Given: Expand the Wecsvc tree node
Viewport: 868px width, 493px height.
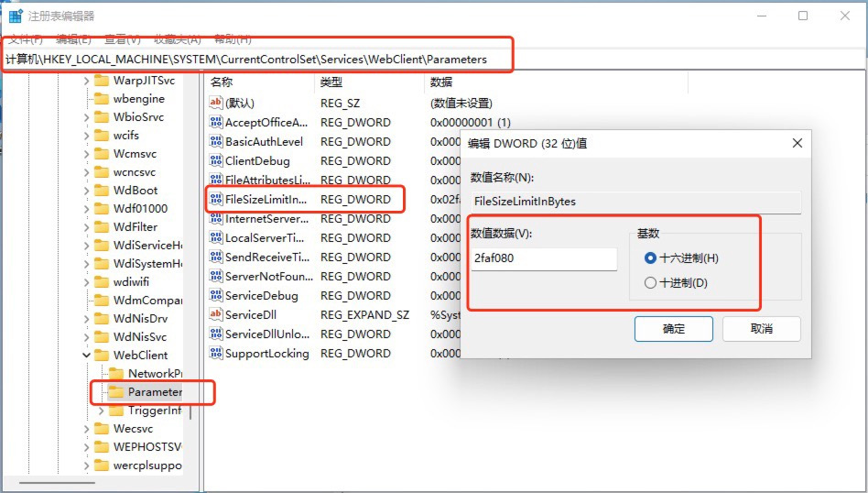Looking at the screenshot, I should (87, 429).
